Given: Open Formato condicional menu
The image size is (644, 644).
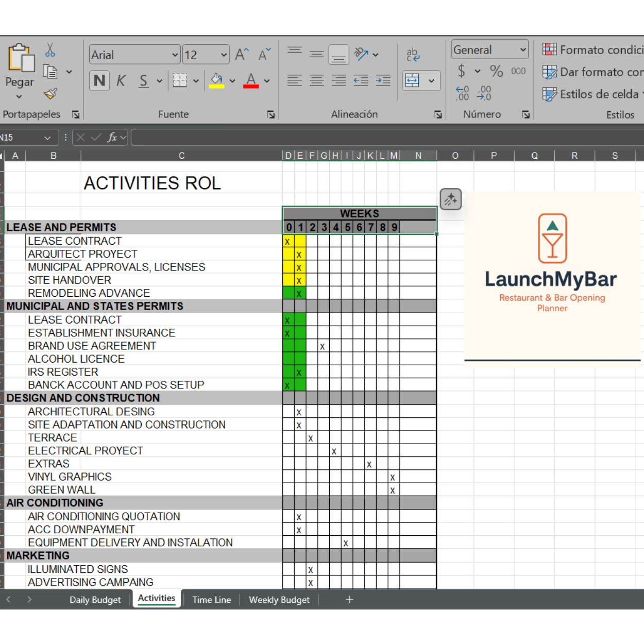Looking at the screenshot, I should (x=592, y=50).
